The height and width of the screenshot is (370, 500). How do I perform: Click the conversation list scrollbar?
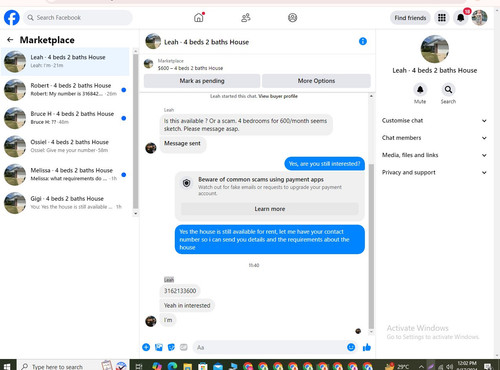[x=135, y=132]
